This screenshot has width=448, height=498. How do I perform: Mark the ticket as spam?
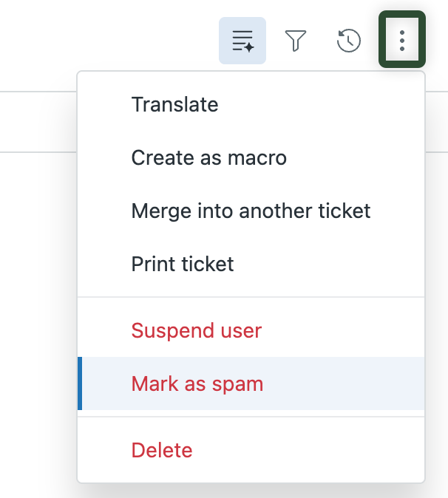(251, 383)
